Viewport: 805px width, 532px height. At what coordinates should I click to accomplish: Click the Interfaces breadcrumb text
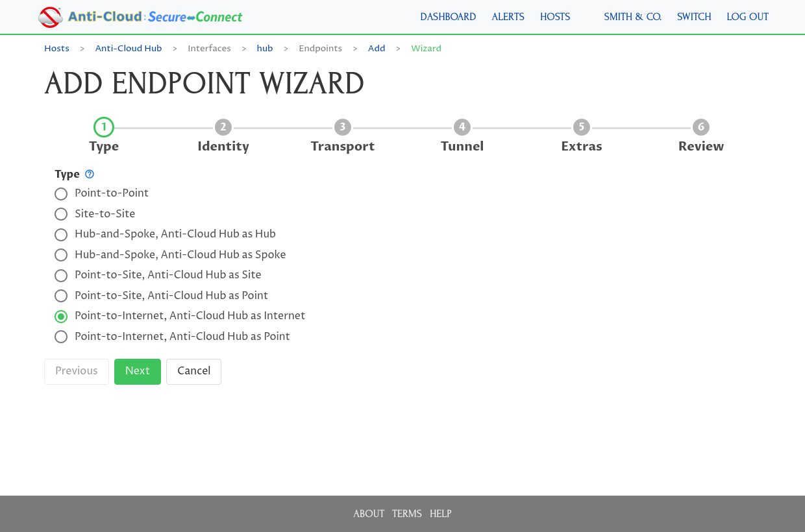pyautogui.click(x=209, y=49)
